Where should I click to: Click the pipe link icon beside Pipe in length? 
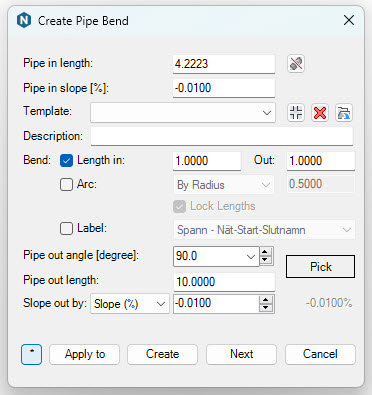[296, 64]
